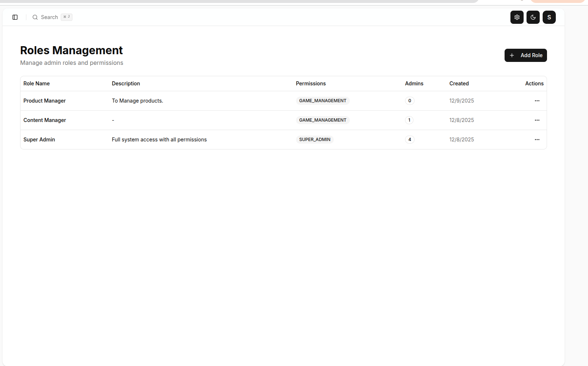The height and width of the screenshot is (366, 588).
Task: Select the Product Manager role name
Action: pyautogui.click(x=45, y=101)
